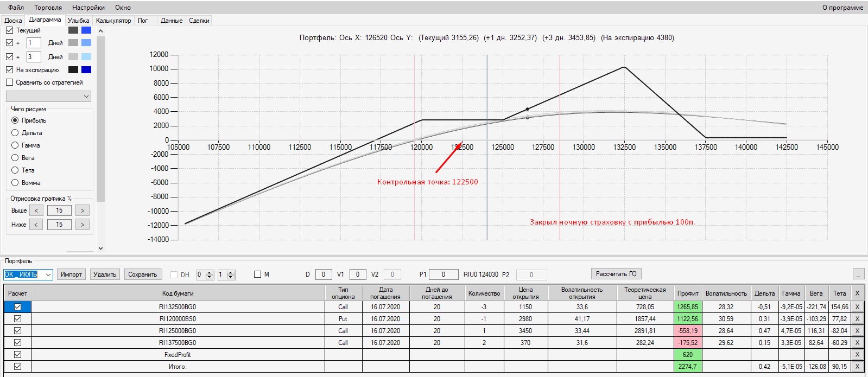Click Удалить button
868x377 pixels.
click(x=105, y=274)
